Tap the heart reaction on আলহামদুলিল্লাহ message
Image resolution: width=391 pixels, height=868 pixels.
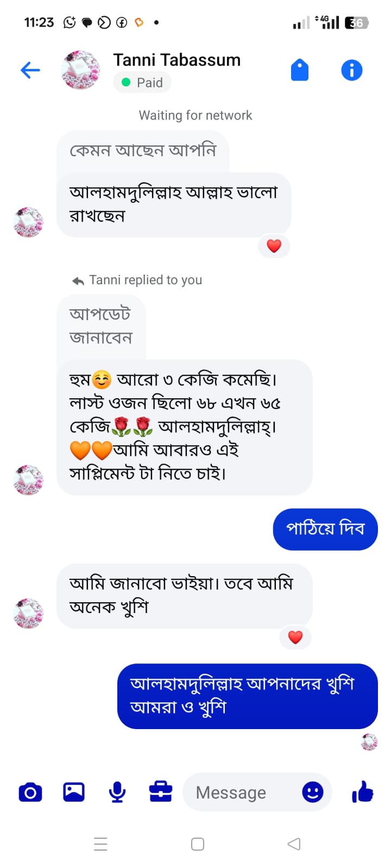point(274,246)
